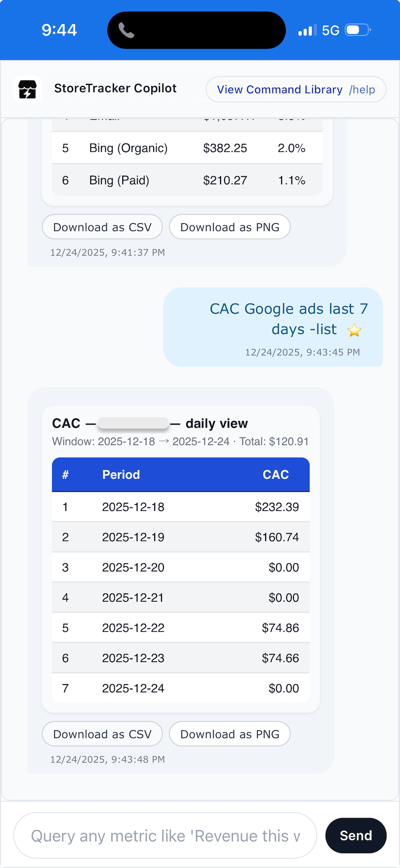Viewport: 400px width, 868px height.
Task: Download the CAC daily view as CSV
Action: tap(102, 734)
